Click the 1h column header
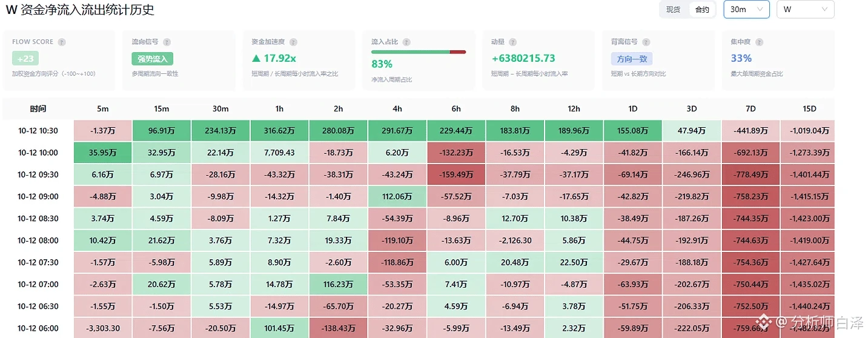This screenshot has height=338, width=868. [x=279, y=109]
